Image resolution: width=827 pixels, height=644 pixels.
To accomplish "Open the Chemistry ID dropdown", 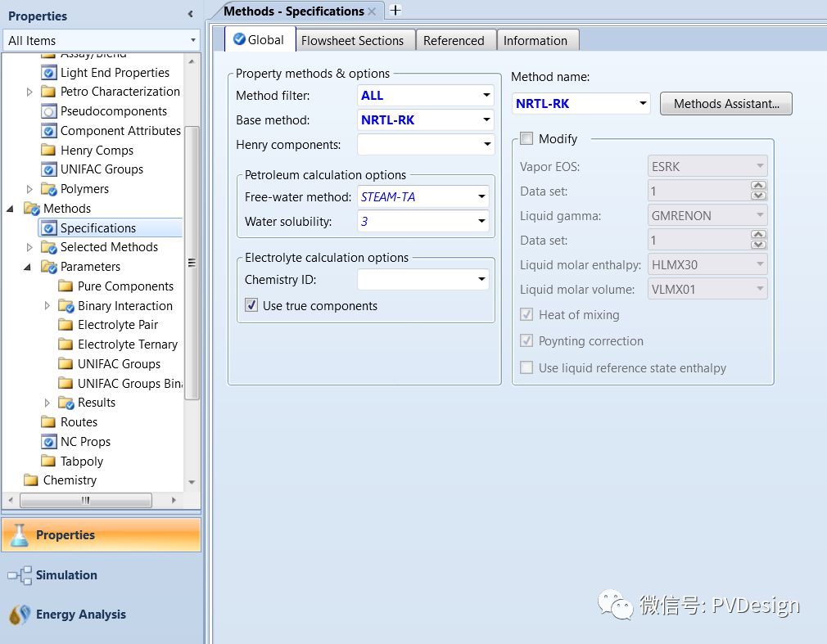I will click(x=481, y=279).
